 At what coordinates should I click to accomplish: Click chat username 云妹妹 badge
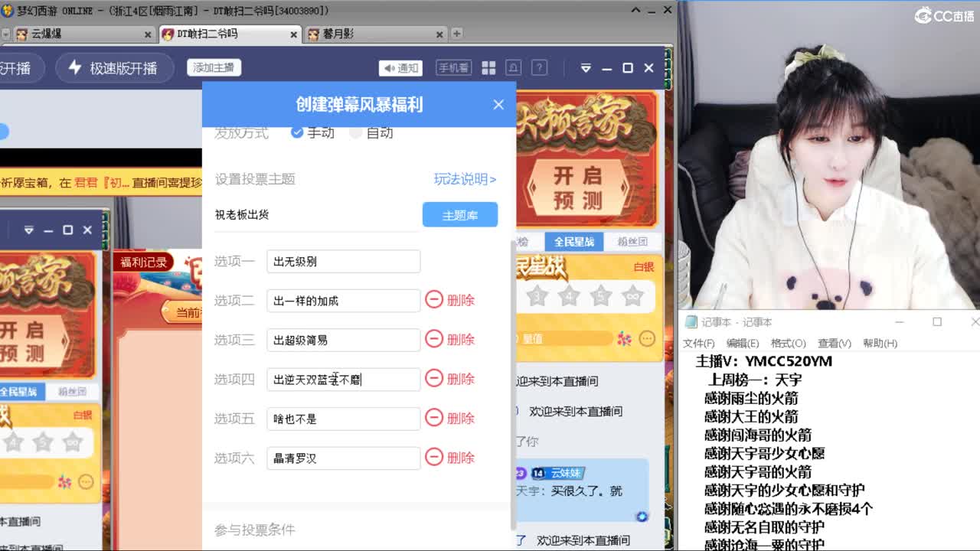pos(566,473)
